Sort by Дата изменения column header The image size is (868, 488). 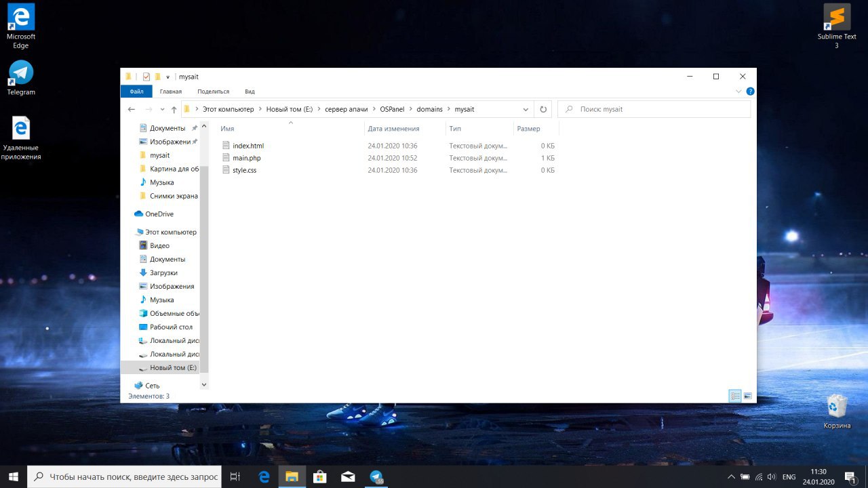(393, 128)
